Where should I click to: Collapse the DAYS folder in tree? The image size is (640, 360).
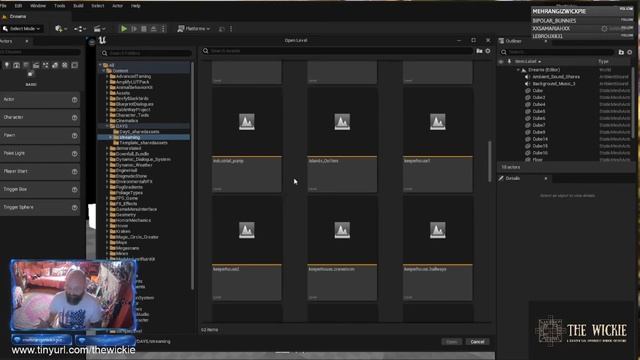pos(107,127)
